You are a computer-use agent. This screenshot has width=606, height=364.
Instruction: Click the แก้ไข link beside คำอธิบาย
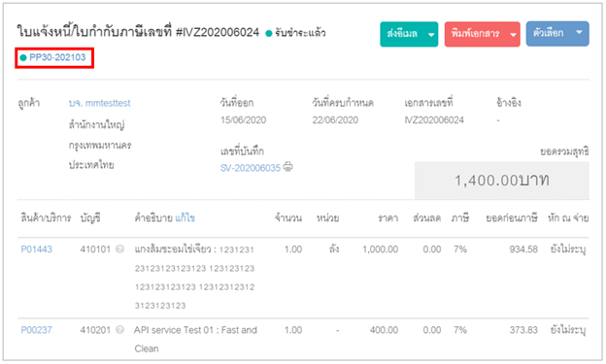point(185,218)
